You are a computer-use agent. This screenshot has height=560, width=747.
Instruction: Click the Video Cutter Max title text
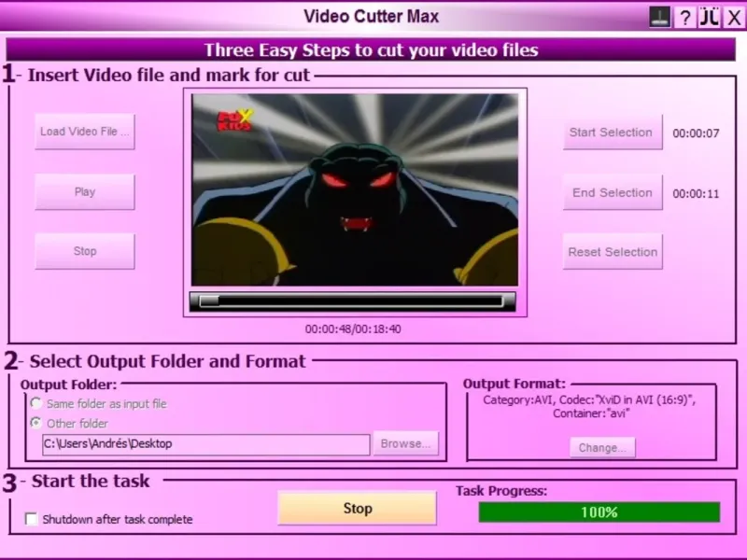371,17
